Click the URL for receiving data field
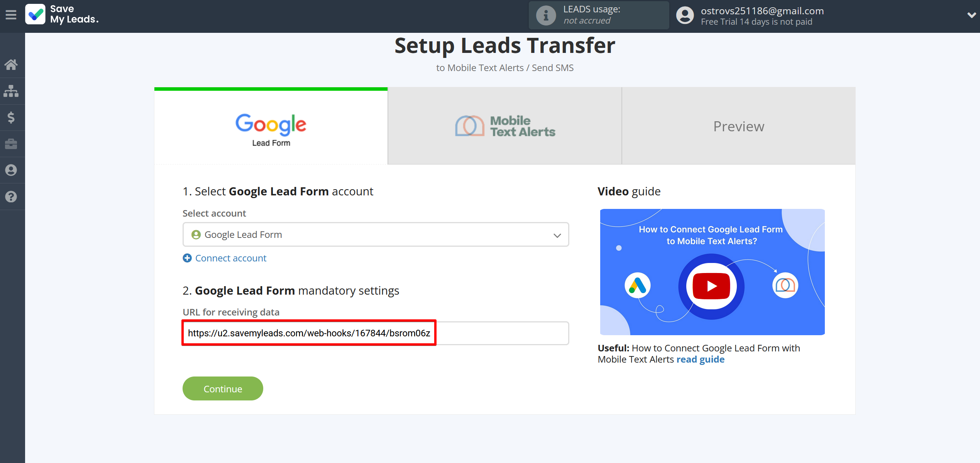This screenshot has width=980, height=463. (x=376, y=333)
